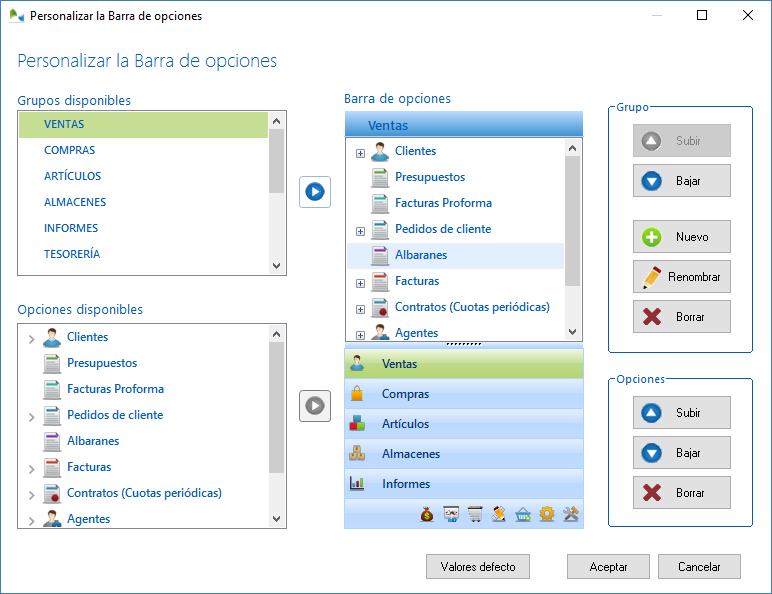Click Grupos disponibles scrollbar down arrow
The width and height of the screenshot is (772, 594).
277,266
